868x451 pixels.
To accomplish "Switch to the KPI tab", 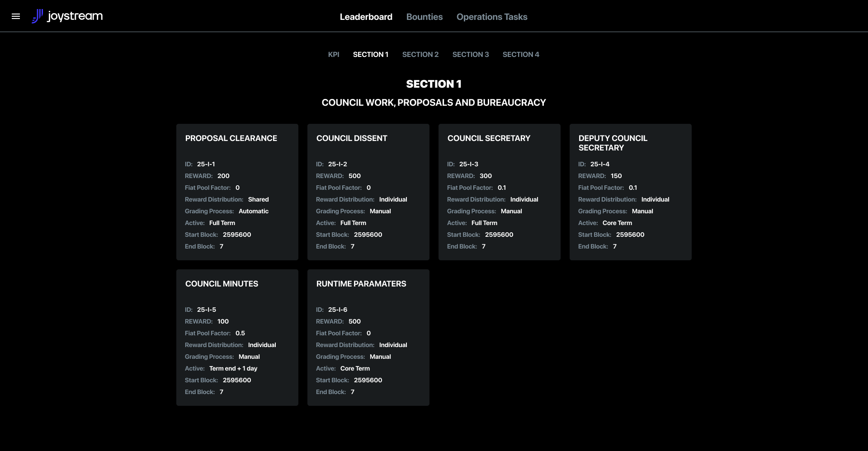I will click(x=334, y=54).
